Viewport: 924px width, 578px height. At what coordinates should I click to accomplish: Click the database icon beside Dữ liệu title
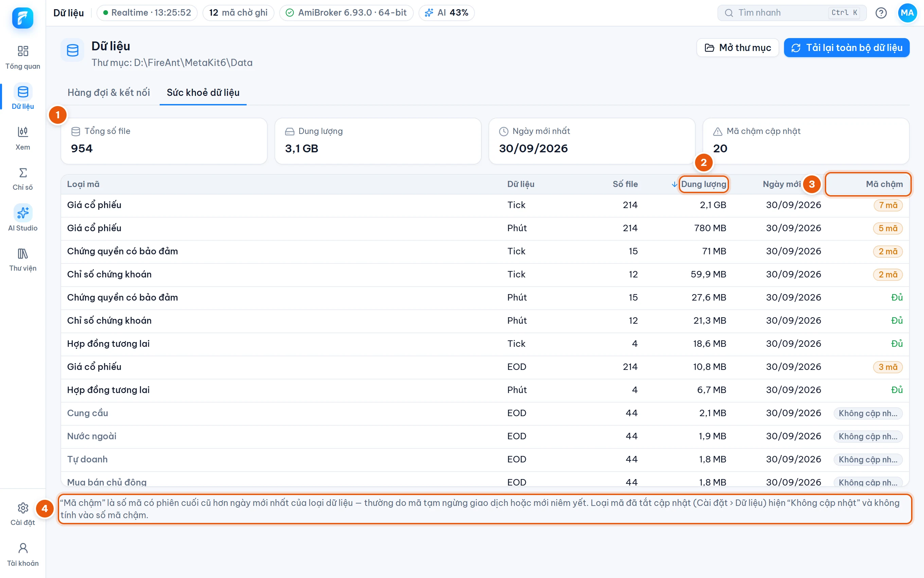tap(73, 50)
